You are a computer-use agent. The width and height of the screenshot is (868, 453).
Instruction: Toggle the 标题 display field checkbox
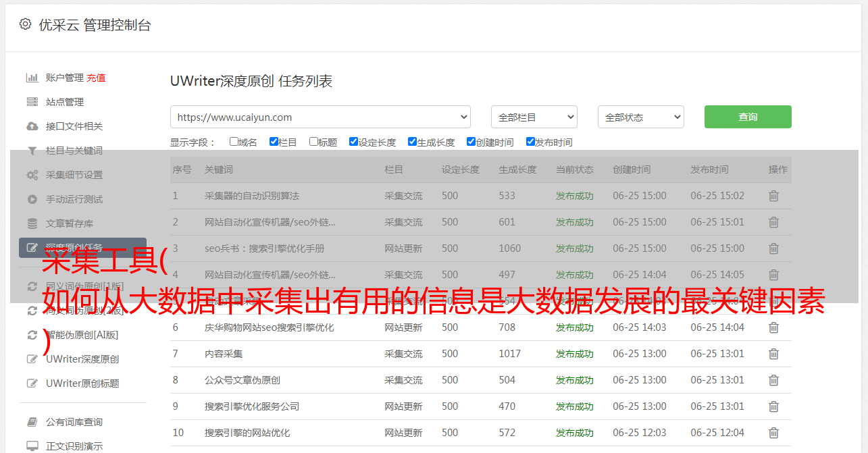[x=313, y=142]
